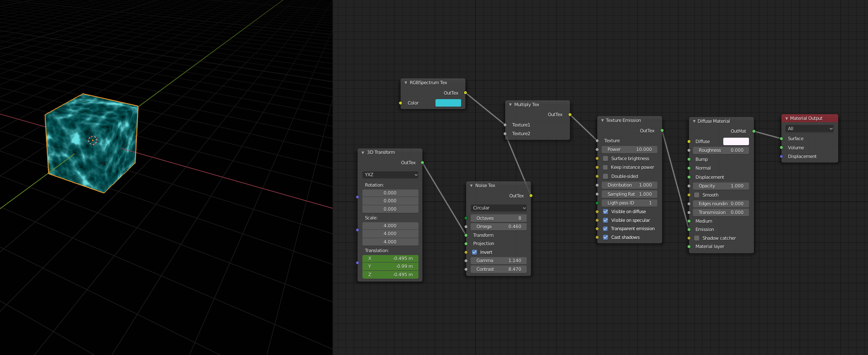Screen dimensions: 868x355
Task: Click the Texture1 input socket
Action: (505, 125)
